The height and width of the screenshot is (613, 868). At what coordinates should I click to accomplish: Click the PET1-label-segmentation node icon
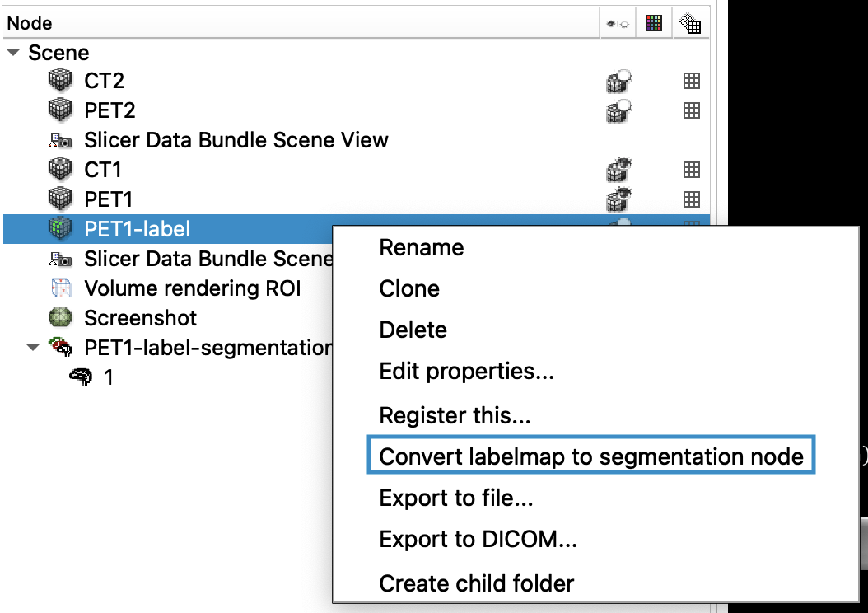(60, 347)
